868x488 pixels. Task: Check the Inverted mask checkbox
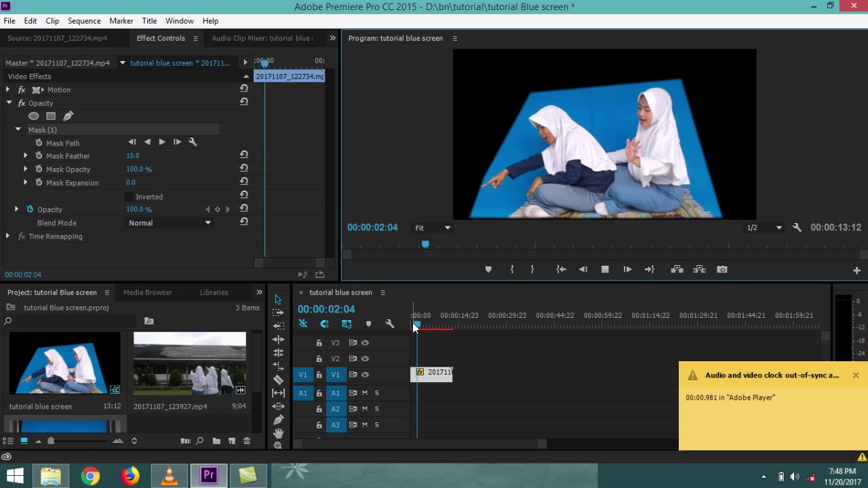[x=129, y=197]
